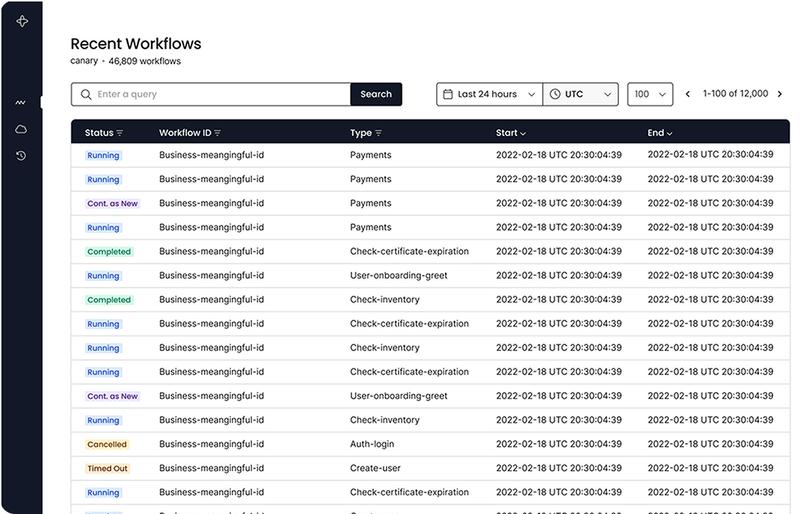Image resolution: width=812 pixels, height=514 pixels.
Task: Click the Recent Workflows heading link
Action: click(135, 43)
